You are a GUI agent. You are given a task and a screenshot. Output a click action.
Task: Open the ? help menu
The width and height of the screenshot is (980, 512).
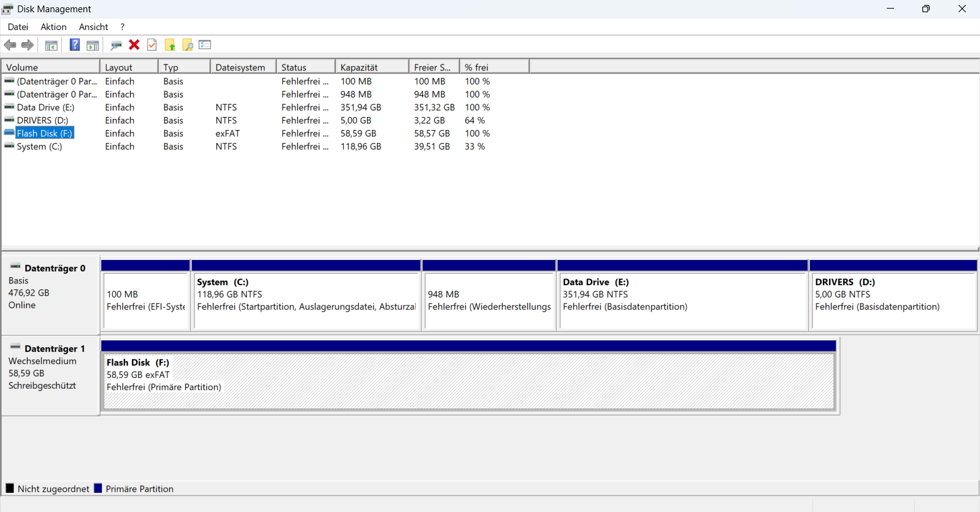(122, 27)
